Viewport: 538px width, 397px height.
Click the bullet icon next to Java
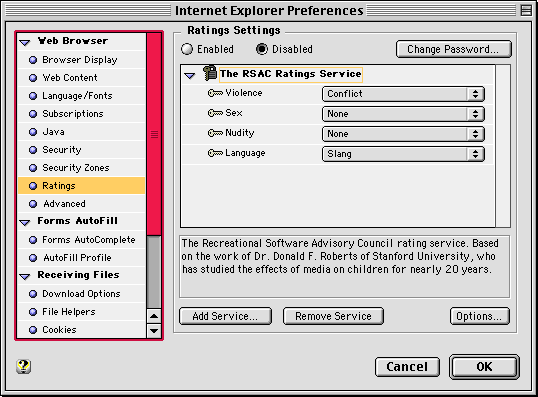click(x=33, y=132)
